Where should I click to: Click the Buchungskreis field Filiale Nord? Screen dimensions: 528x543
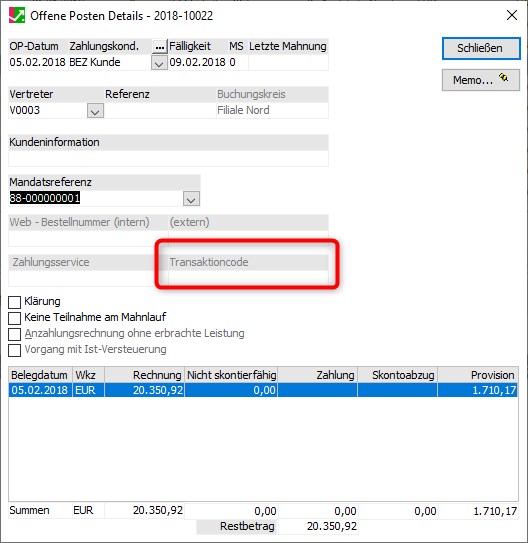272,110
